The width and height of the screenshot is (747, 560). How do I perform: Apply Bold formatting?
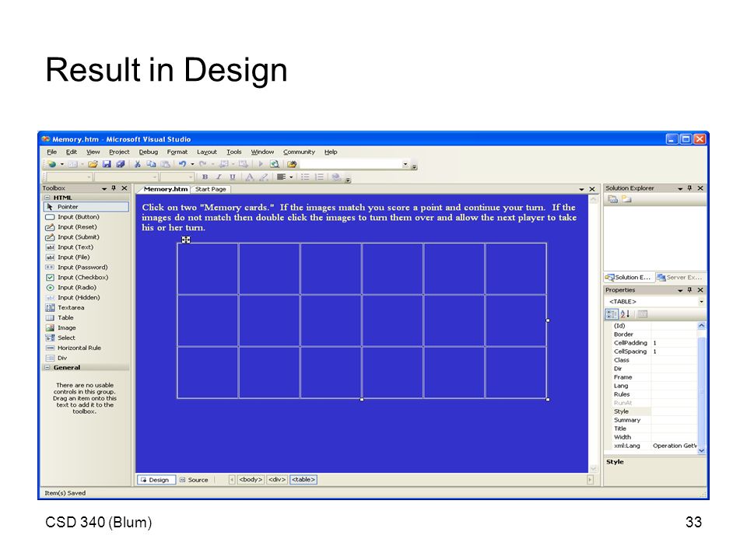click(205, 177)
